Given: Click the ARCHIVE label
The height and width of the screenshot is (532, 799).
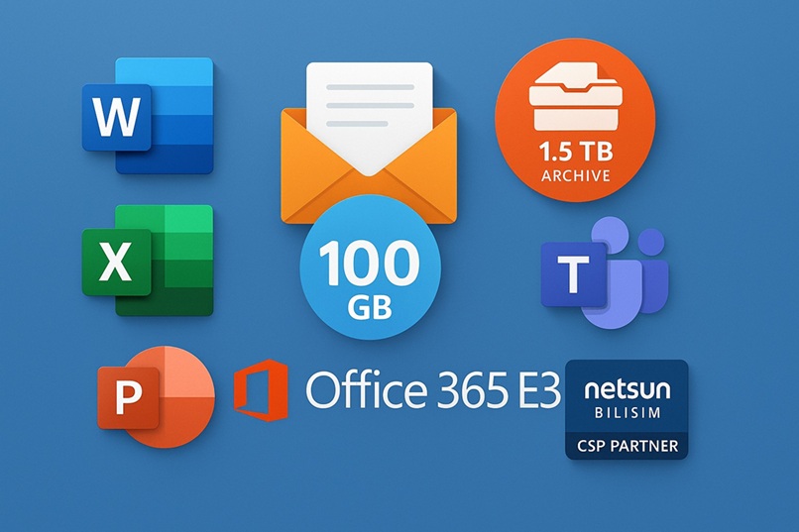Looking at the screenshot, I should coord(575,176).
